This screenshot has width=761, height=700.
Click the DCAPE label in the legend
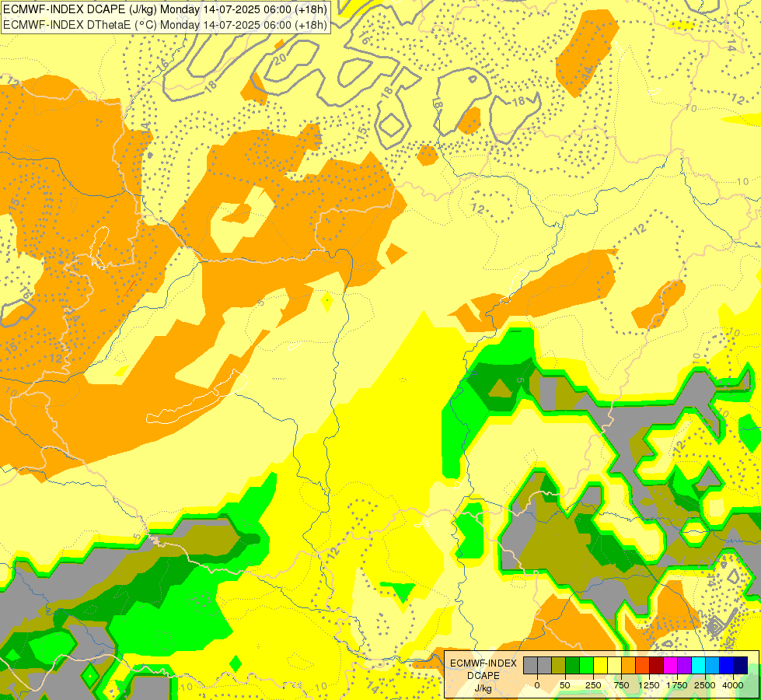(483, 676)
